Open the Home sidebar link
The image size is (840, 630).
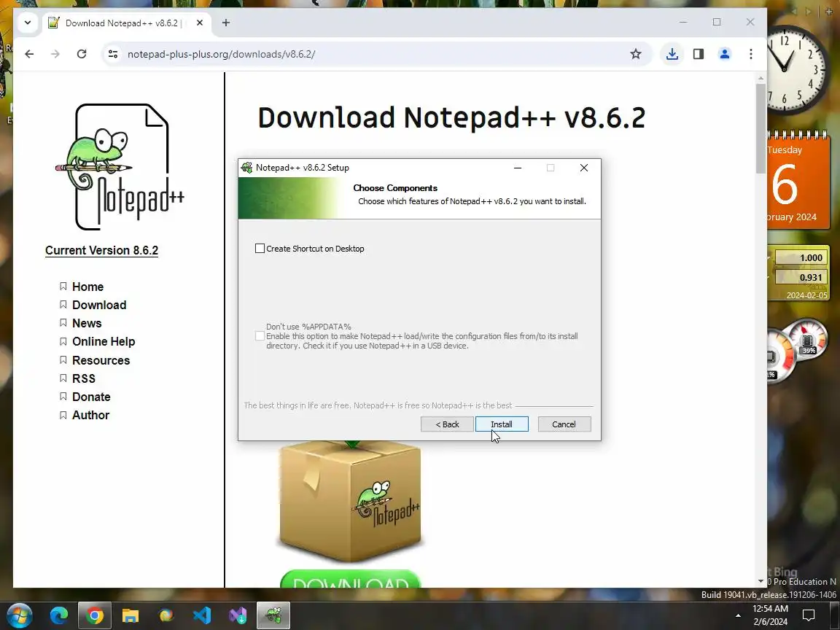pos(87,287)
